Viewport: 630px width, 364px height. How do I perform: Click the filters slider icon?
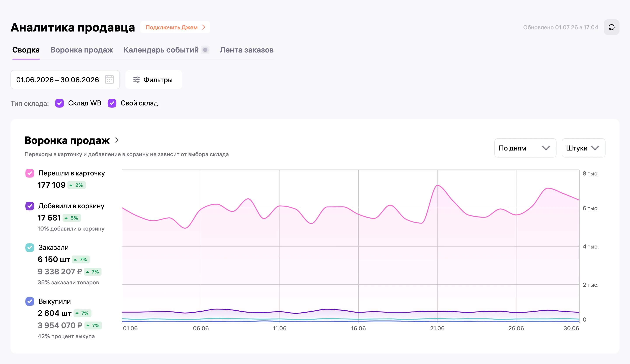136,80
